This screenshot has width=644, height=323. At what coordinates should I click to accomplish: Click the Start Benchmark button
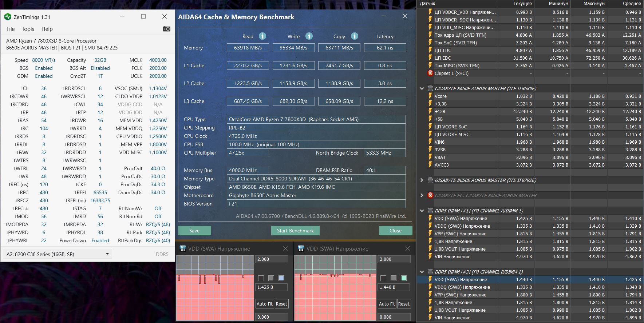[x=295, y=231]
